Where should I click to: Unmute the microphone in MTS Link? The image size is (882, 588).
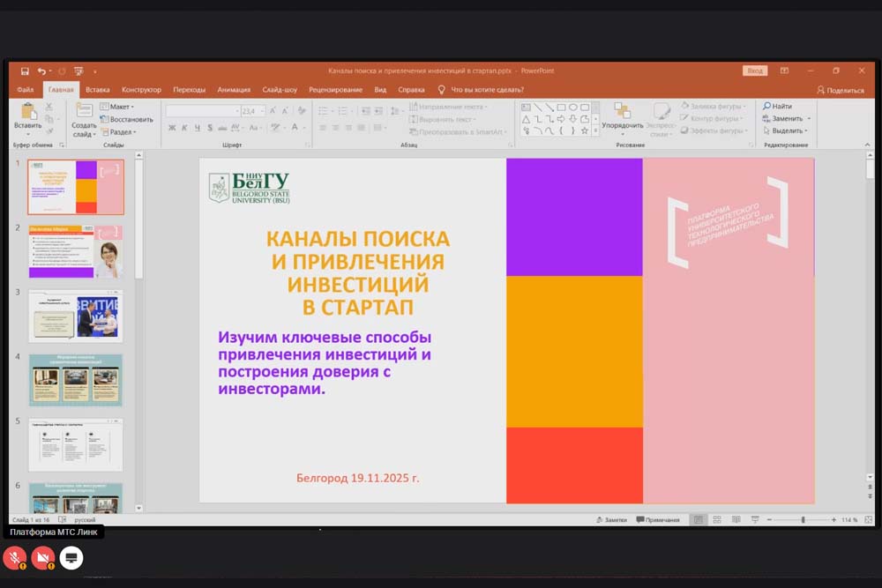pyautogui.click(x=14, y=557)
